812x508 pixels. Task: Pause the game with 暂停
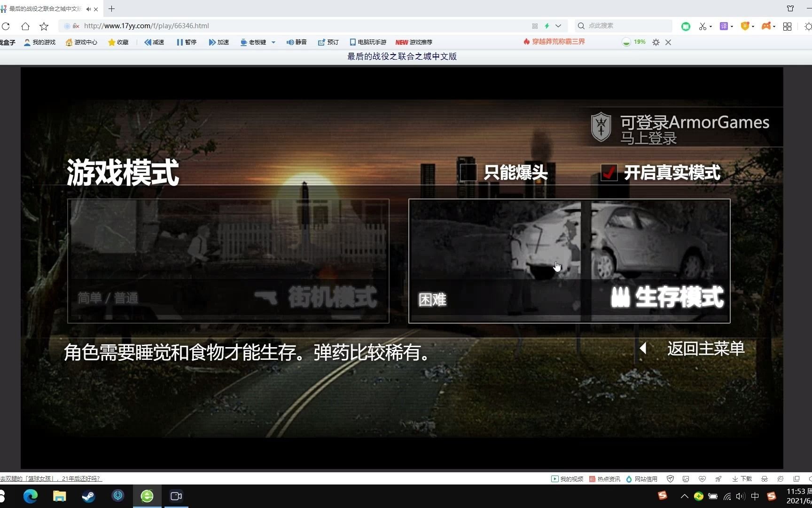(187, 42)
